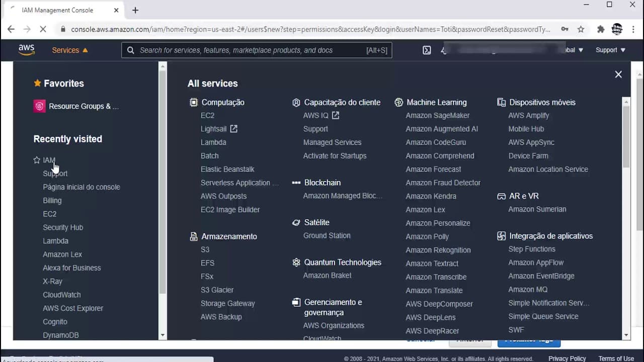The height and width of the screenshot is (362, 644).
Task: Stop loading the page
Action: pyautogui.click(x=43, y=29)
